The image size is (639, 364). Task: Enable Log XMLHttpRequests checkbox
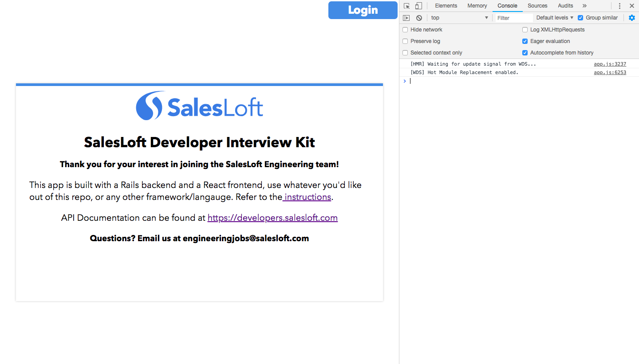point(525,30)
